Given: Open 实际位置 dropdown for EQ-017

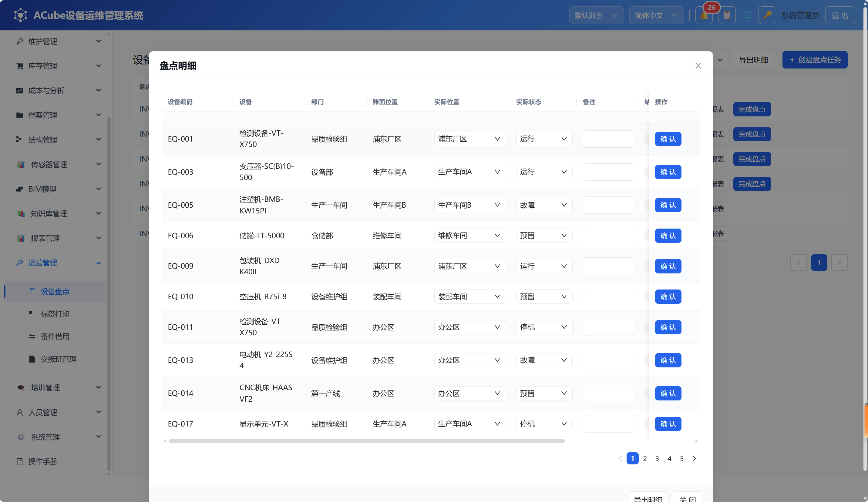Looking at the screenshot, I should tap(470, 424).
